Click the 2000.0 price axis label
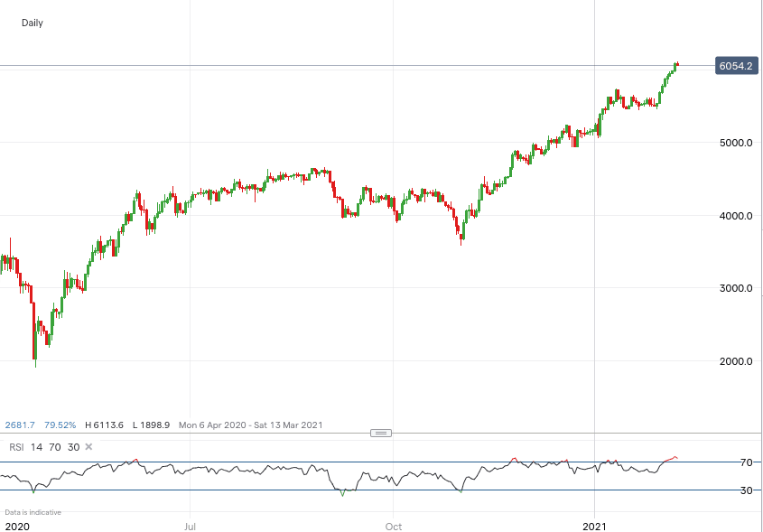Viewport: 763px width, 532px height. tap(737, 361)
